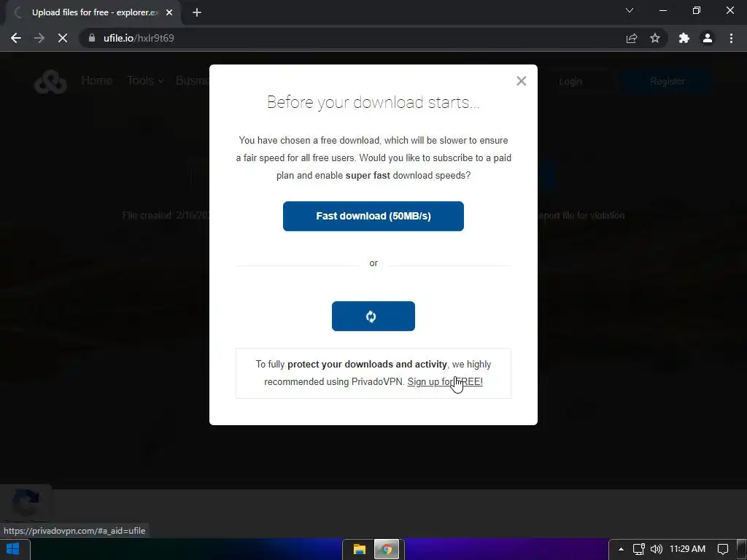Open the Windows Start button
The width and height of the screenshot is (747, 560).
13,549
